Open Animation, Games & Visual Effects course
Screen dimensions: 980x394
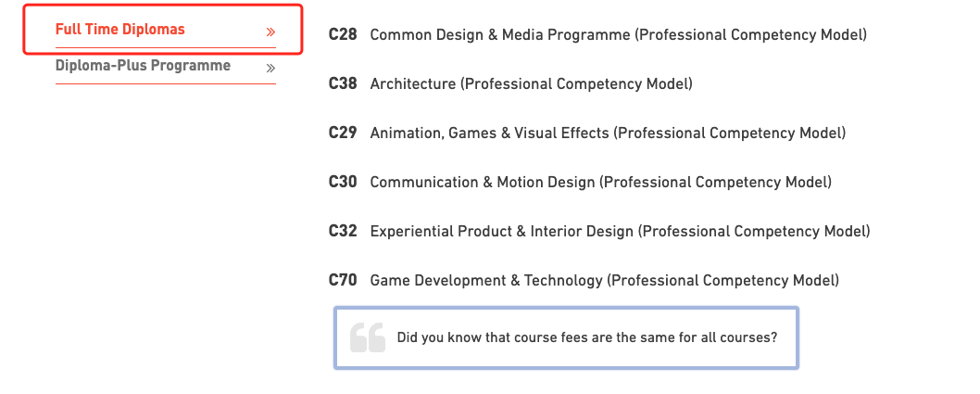point(608,133)
